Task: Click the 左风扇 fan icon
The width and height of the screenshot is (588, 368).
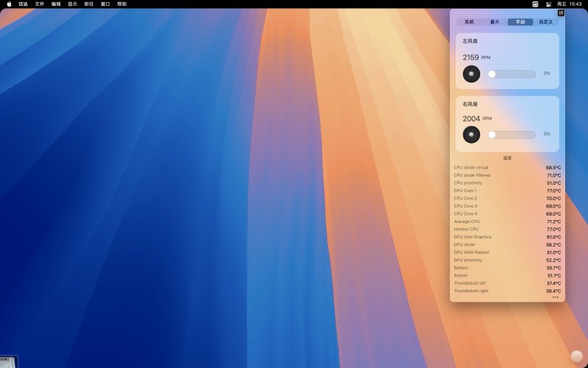Action: click(x=471, y=74)
